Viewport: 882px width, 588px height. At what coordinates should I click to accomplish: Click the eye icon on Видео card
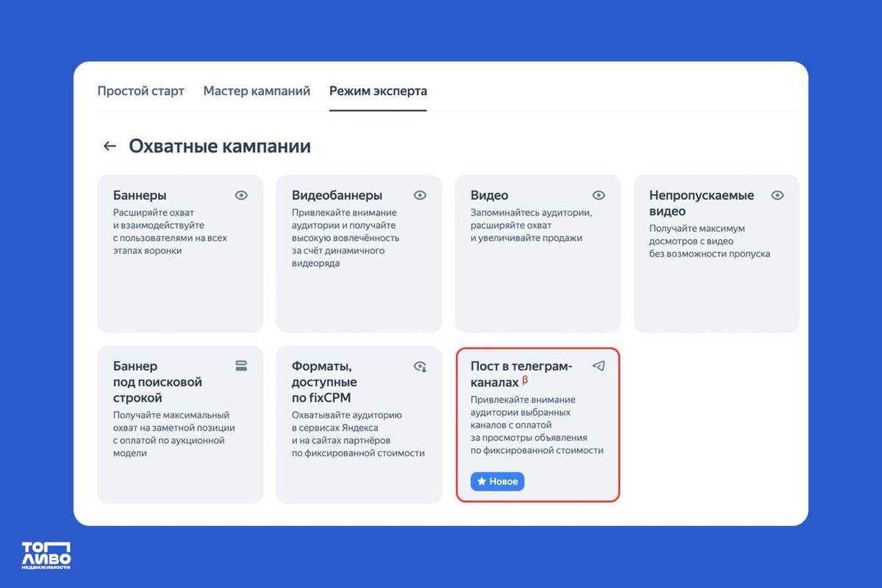[598, 196]
